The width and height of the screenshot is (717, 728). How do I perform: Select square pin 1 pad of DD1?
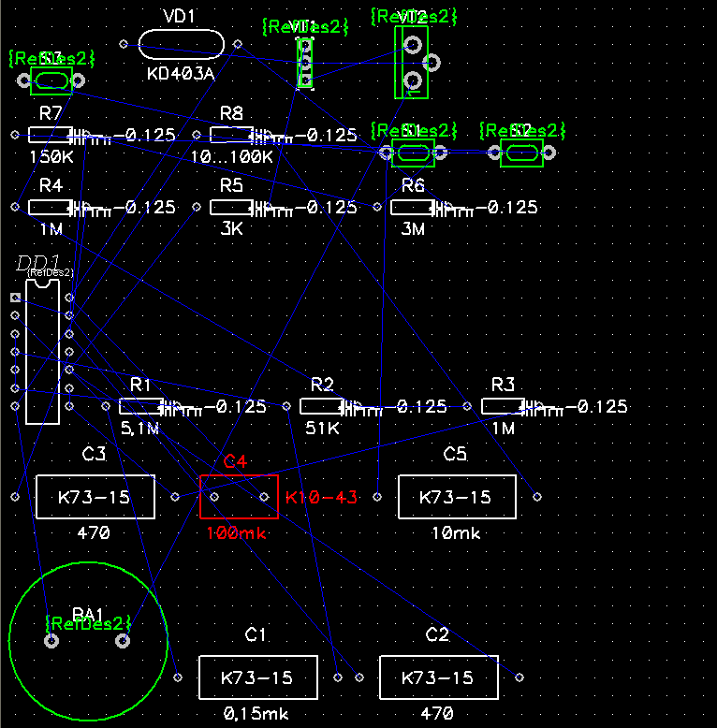(15, 298)
